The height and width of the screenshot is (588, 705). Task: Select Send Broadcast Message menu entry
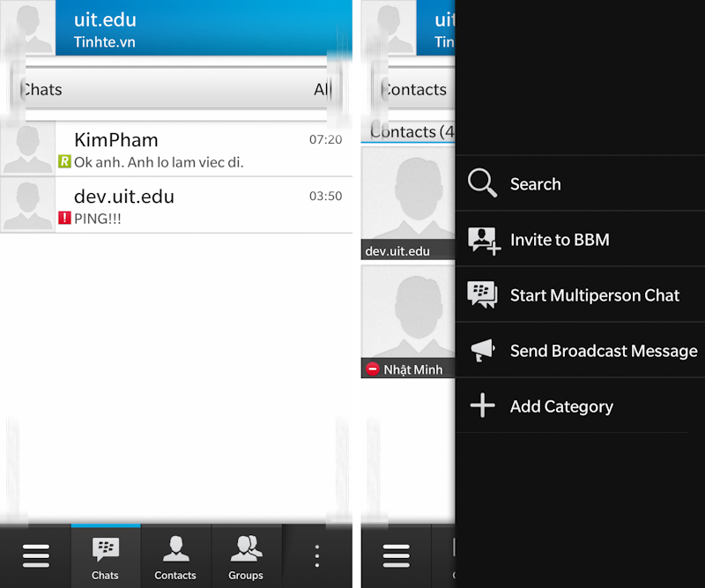tap(604, 351)
